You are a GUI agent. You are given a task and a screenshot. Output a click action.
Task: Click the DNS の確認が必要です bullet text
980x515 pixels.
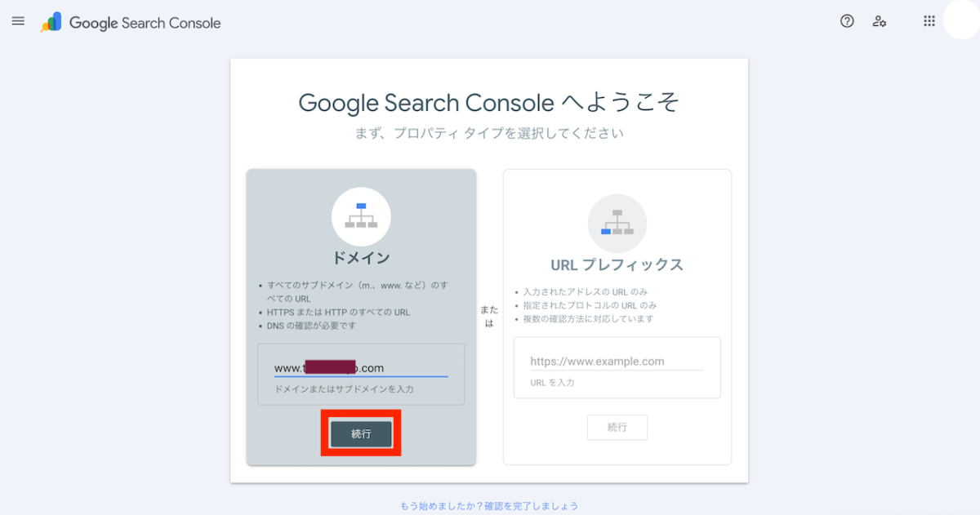point(311,326)
